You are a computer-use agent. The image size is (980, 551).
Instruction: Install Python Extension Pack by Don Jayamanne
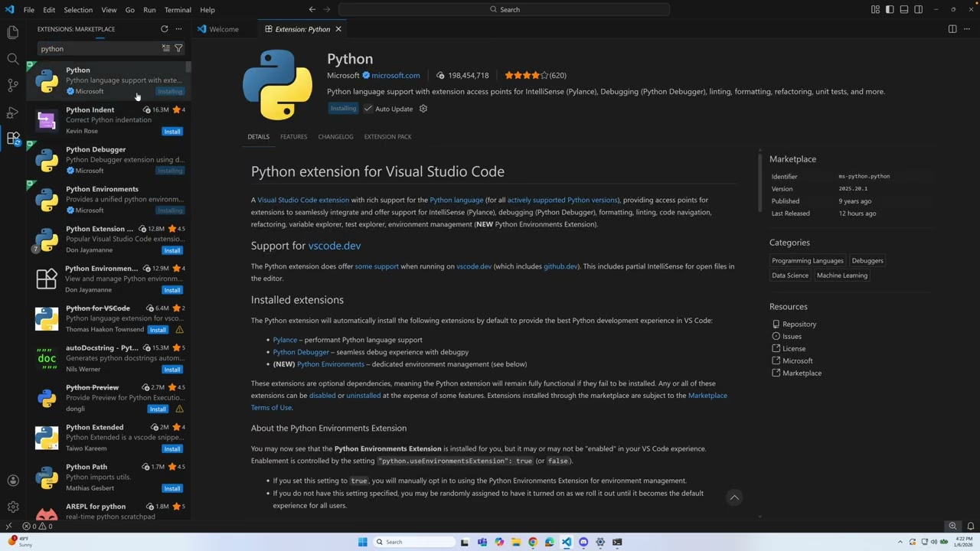(x=172, y=250)
